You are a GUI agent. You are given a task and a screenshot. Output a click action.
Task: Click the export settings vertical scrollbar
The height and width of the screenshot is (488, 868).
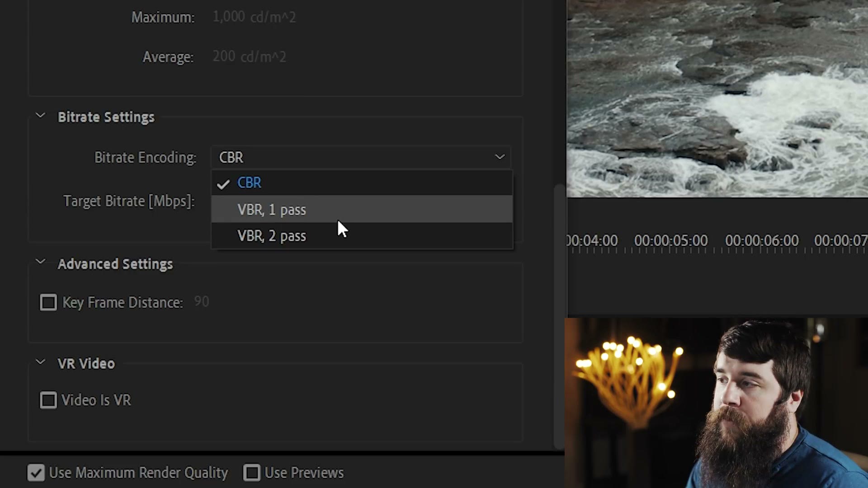pyautogui.click(x=560, y=316)
